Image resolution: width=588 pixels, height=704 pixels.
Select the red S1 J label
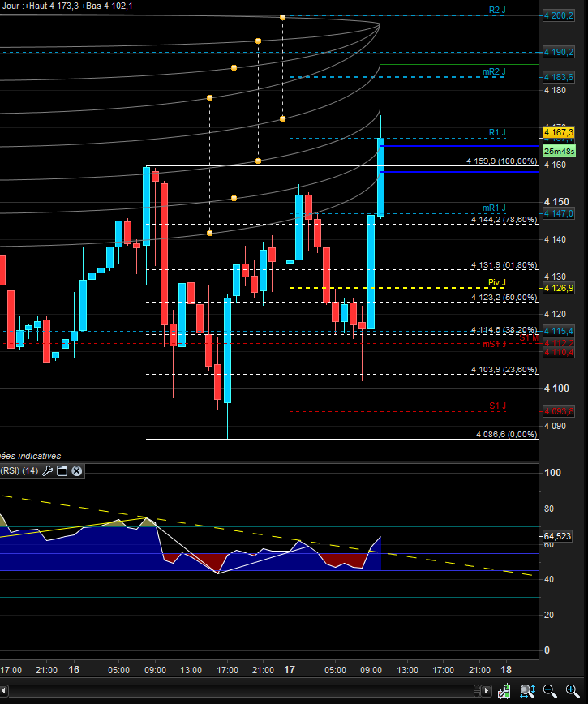tap(497, 406)
